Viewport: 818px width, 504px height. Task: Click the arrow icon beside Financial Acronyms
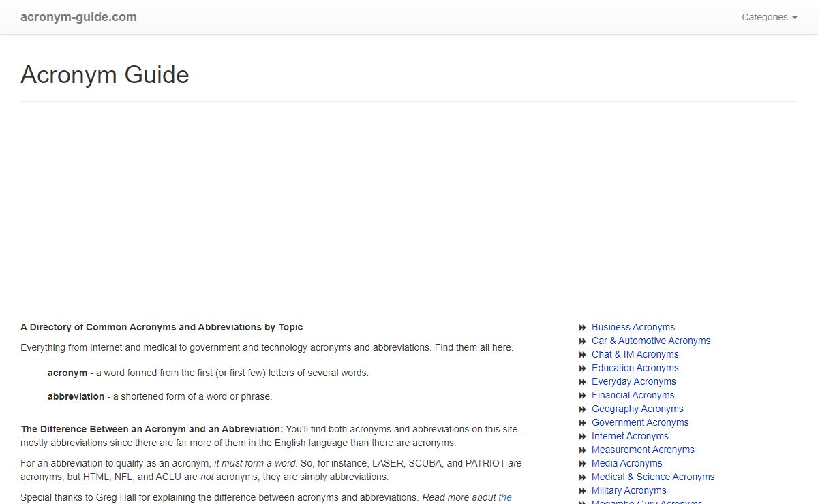coord(583,396)
